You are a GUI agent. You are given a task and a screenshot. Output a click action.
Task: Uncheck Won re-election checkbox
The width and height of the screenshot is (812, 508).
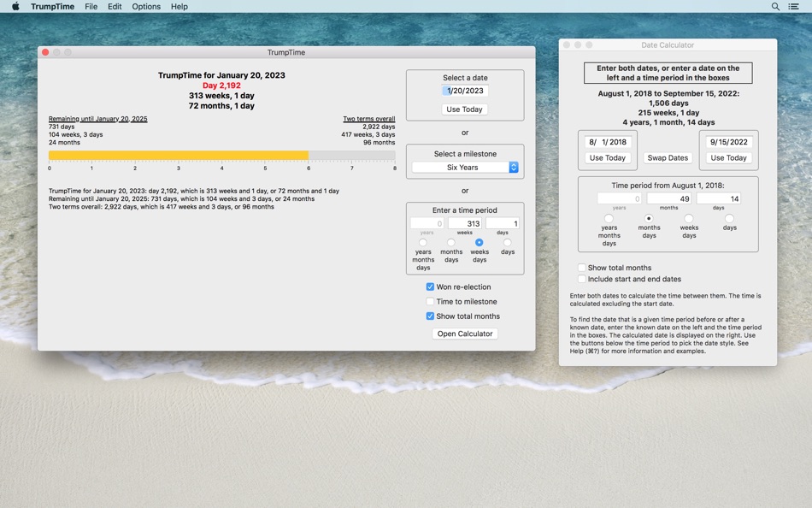[430, 286]
